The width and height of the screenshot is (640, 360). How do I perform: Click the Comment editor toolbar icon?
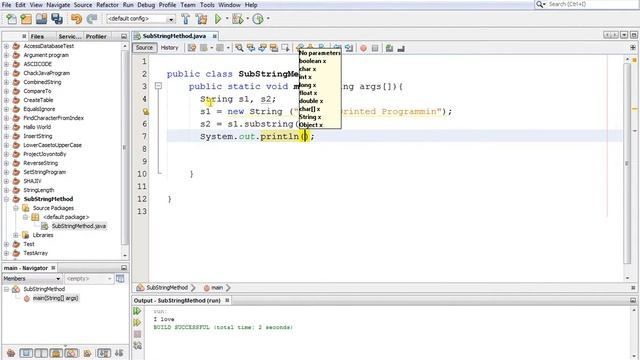click(389, 48)
